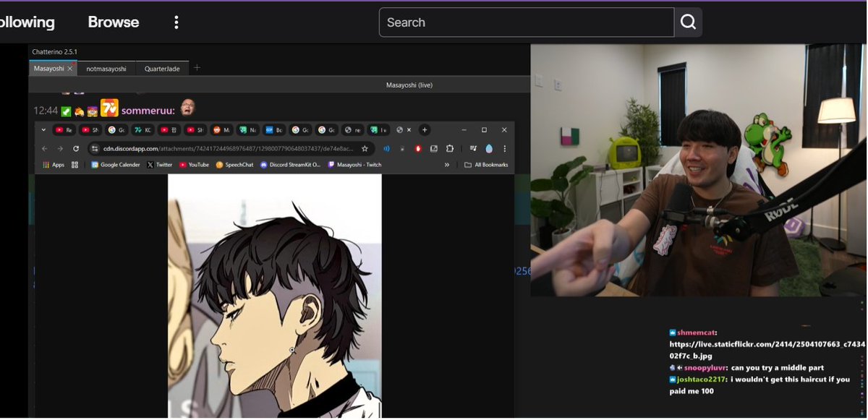
Task: Bookmark this page with star icon
Action: (365, 148)
